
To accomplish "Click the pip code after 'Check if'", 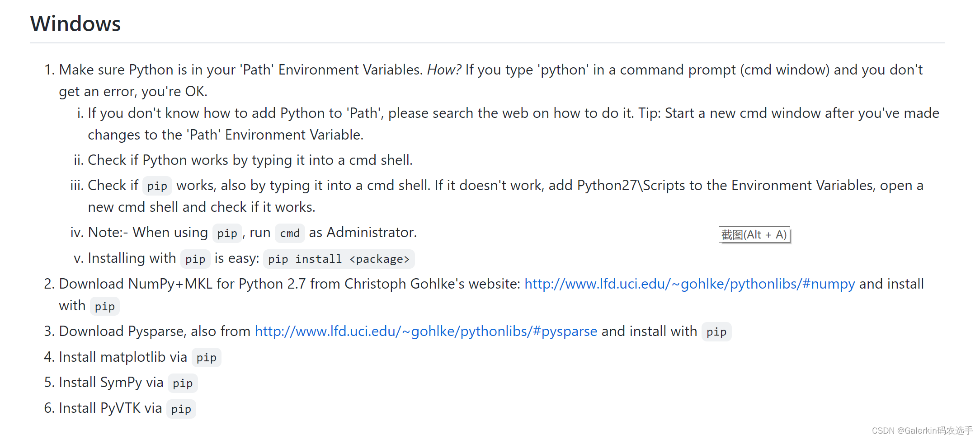I will coord(157,186).
